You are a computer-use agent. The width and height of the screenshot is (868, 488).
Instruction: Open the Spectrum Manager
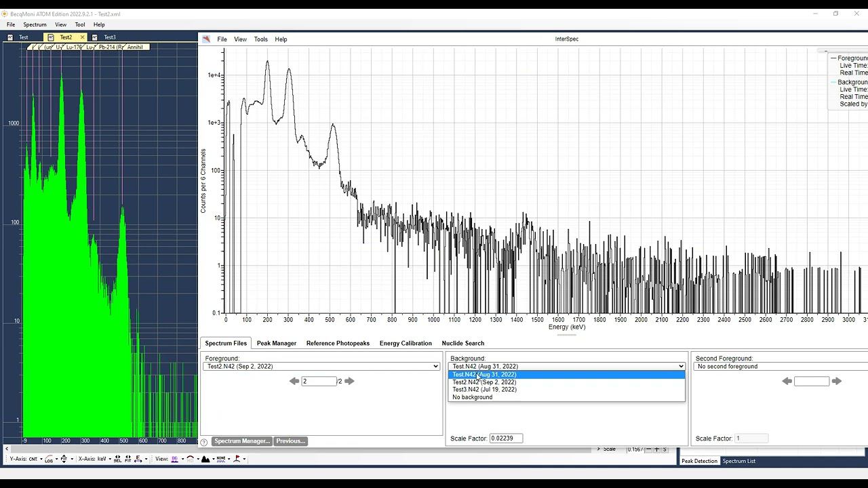[242, 441]
